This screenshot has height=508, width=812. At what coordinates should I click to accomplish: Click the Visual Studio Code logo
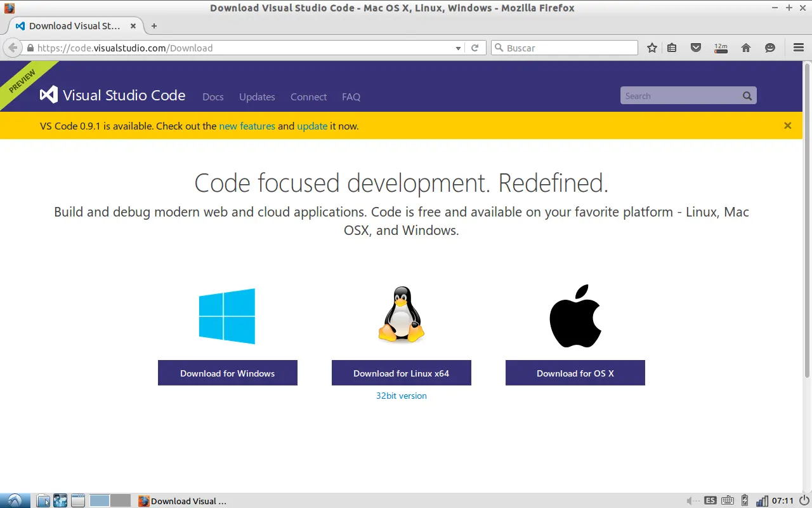pyautogui.click(x=49, y=95)
